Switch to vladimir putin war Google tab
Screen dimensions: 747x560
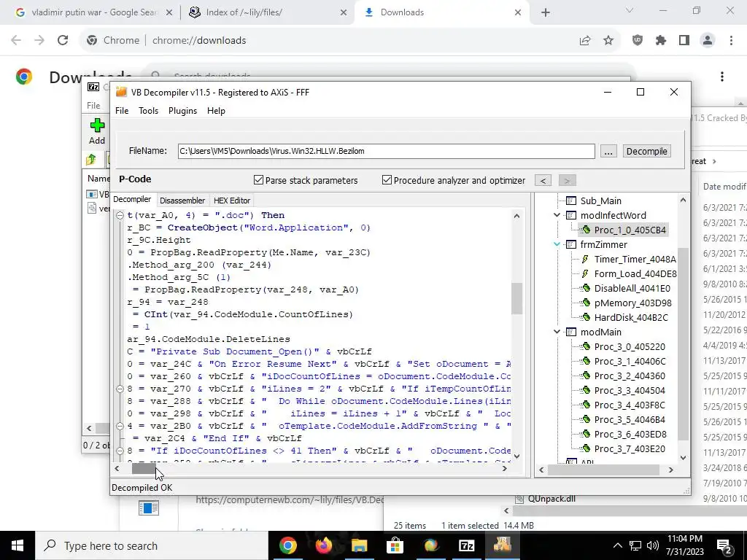94,12
